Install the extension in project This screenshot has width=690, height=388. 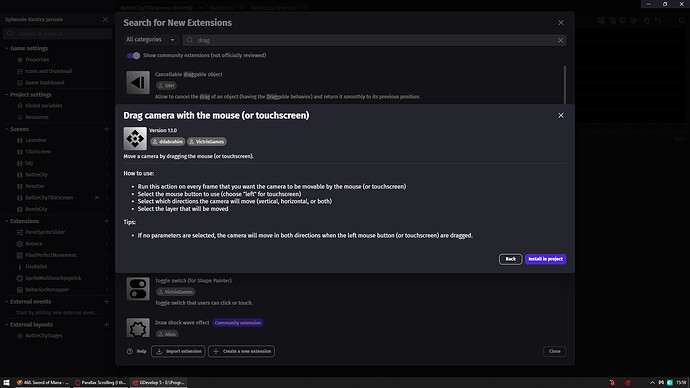pos(545,259)
